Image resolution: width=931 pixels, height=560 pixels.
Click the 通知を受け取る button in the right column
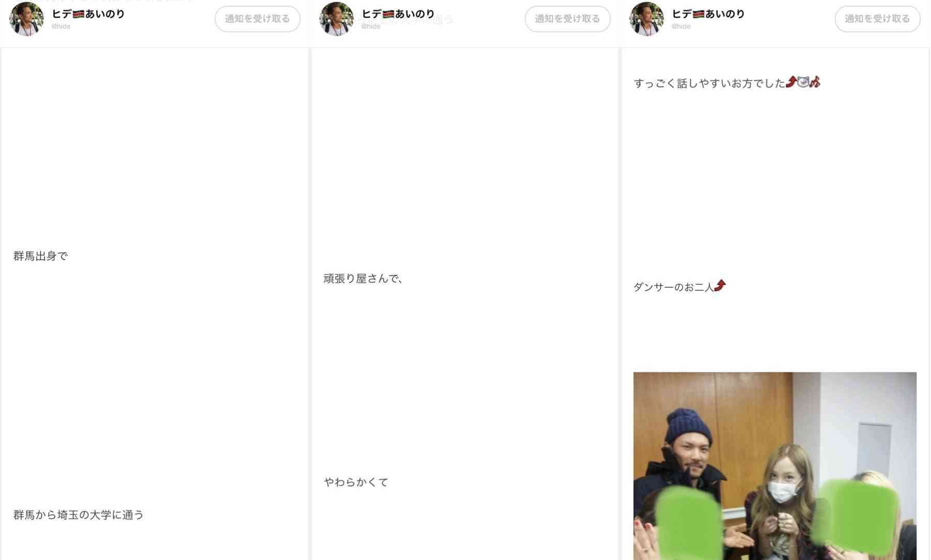point(877,19)
